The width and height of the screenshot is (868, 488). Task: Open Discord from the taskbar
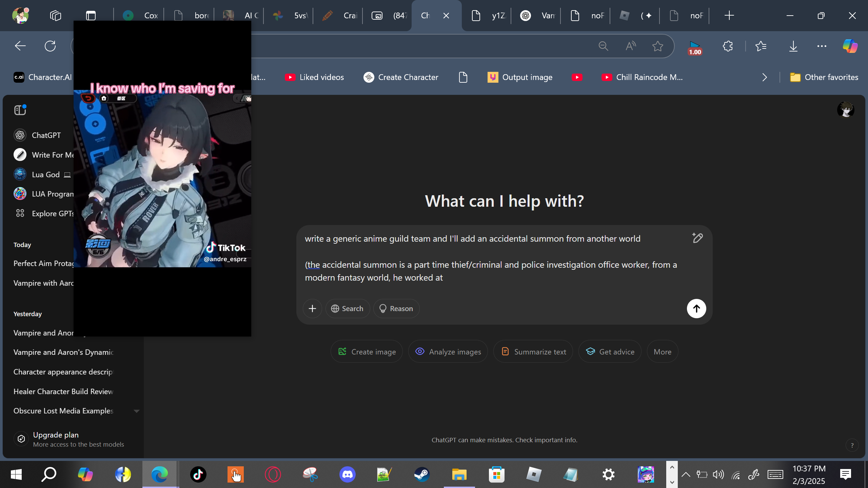(348, 474)
